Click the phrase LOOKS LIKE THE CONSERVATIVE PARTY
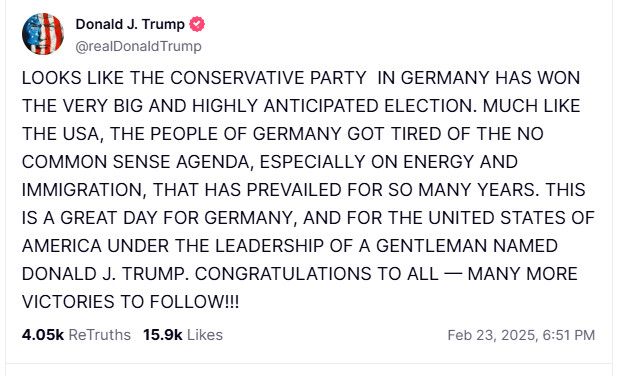 click(194, 78)
